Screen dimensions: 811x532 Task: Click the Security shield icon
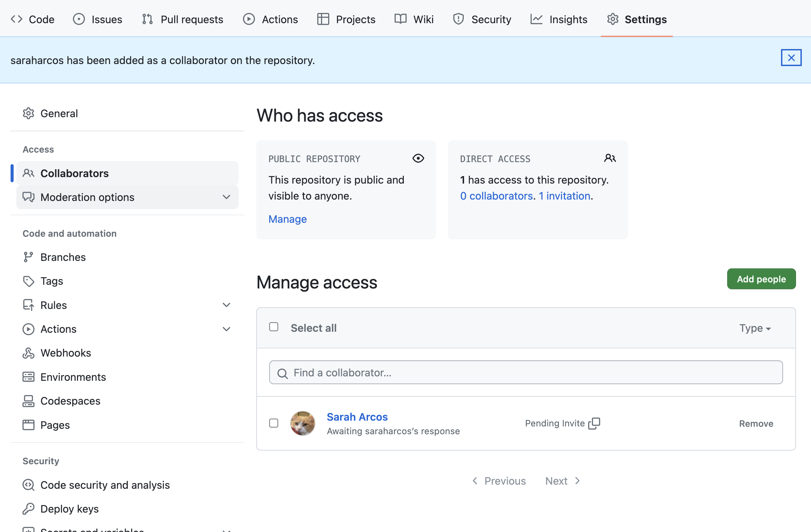click(458, 19)
